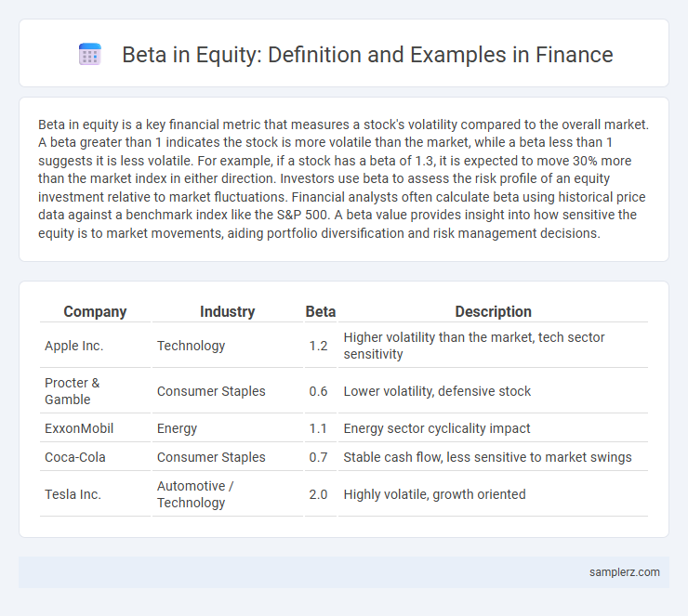Click the samplerz.com footer link
Screen dimensions: 688x616
(x=625, y=572)
